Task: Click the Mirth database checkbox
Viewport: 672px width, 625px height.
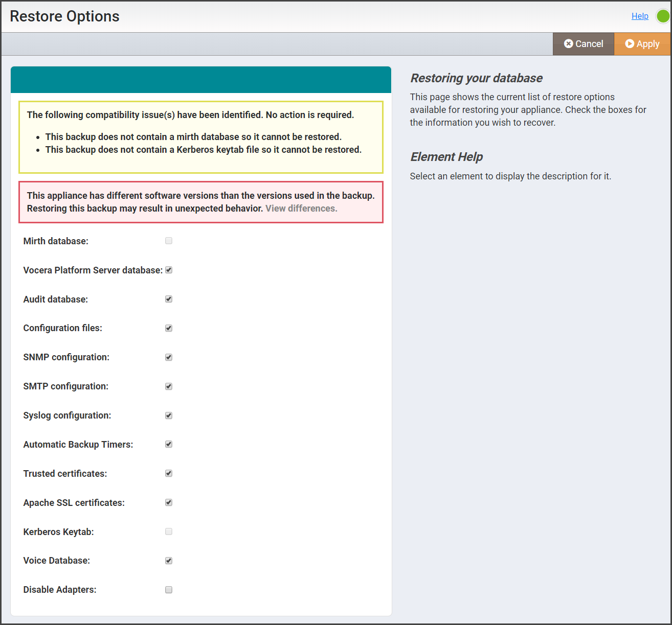Action: pyautogui.click(x=168, y=241)
